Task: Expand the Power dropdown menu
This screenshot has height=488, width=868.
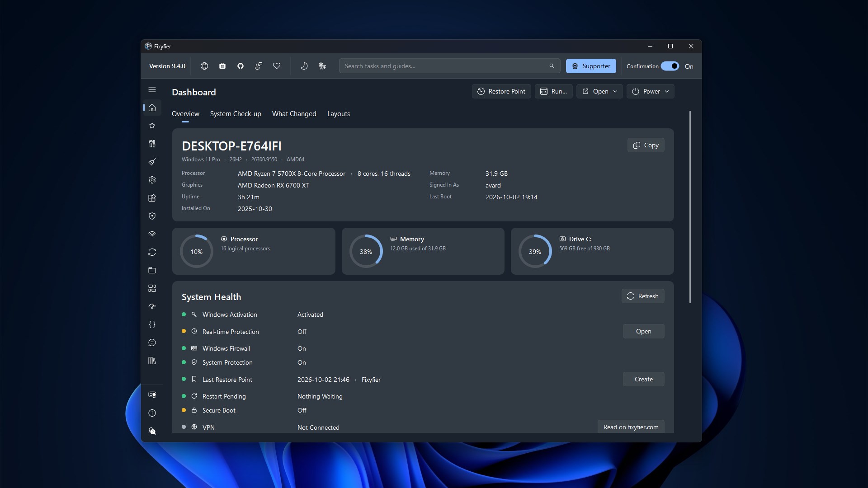Action: (x=650, y=91)
